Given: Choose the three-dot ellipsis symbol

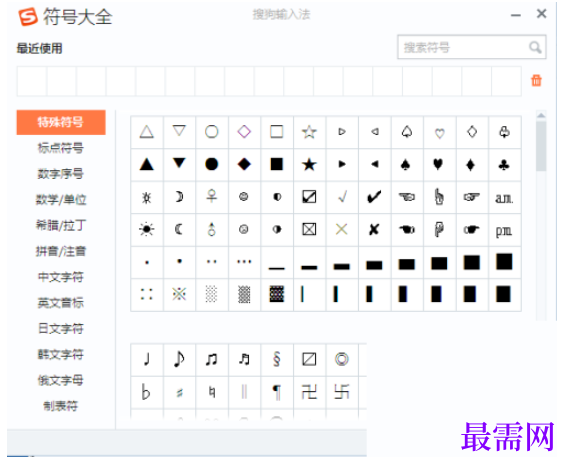Looking at the screenshot, I should [244, 262].
